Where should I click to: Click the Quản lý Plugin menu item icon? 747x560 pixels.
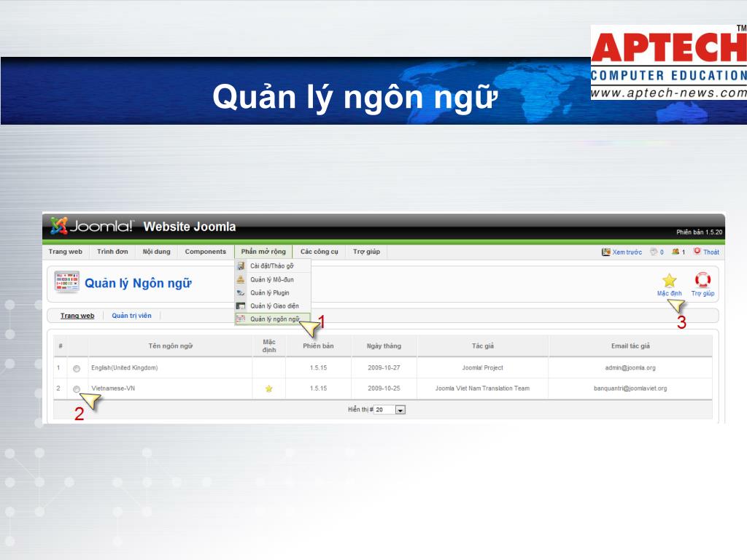click(x=241, y=293)
